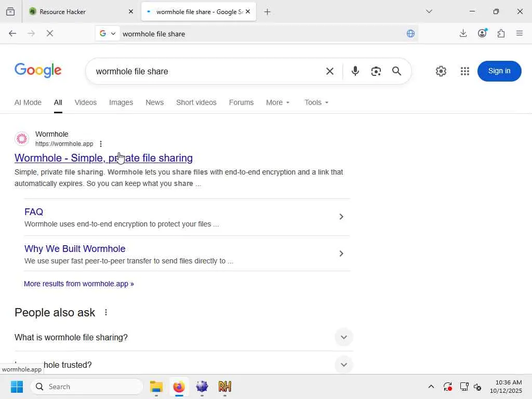Submit search with the magnifier icon
Image resolution: width=532 pixels, height=399 pixels.
pyautogui.click(x=396, y=71)
